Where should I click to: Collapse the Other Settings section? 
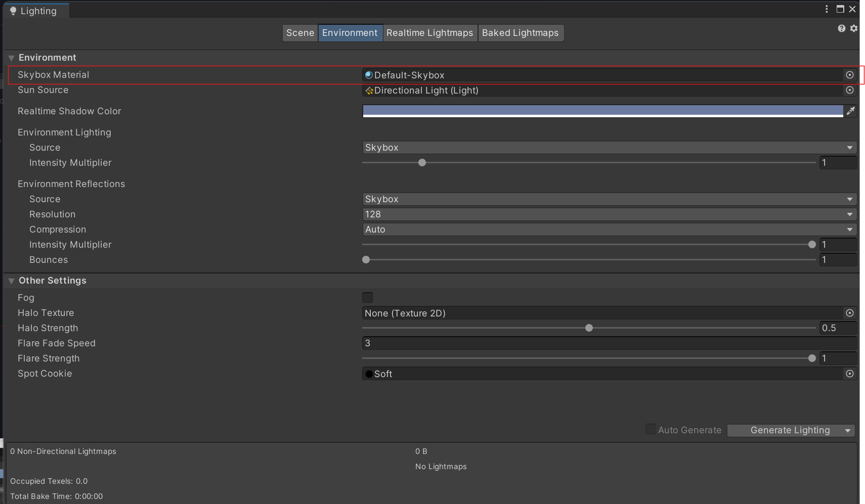click(x=12, y=281)
